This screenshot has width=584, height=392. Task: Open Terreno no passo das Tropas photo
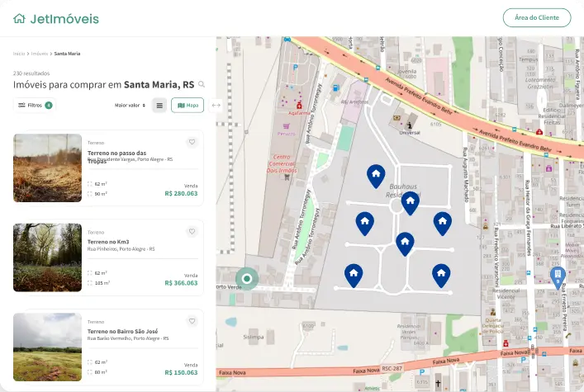(x=47, y=168)
